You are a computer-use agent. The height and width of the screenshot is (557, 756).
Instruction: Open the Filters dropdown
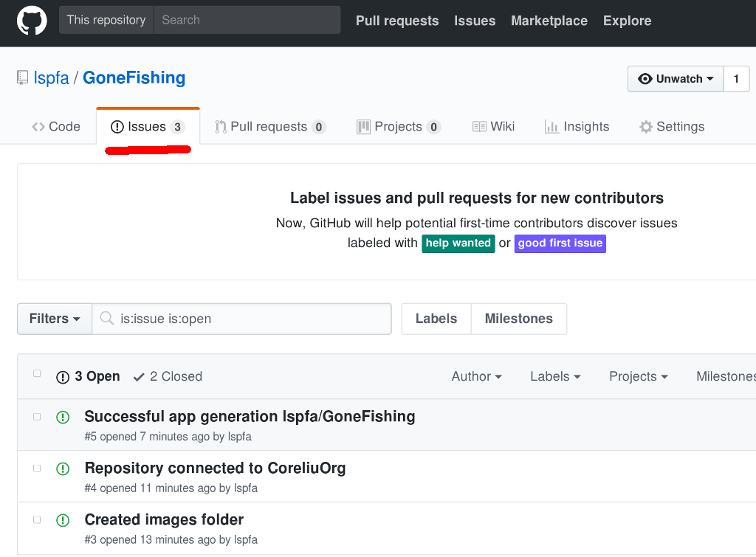point(55,319)
